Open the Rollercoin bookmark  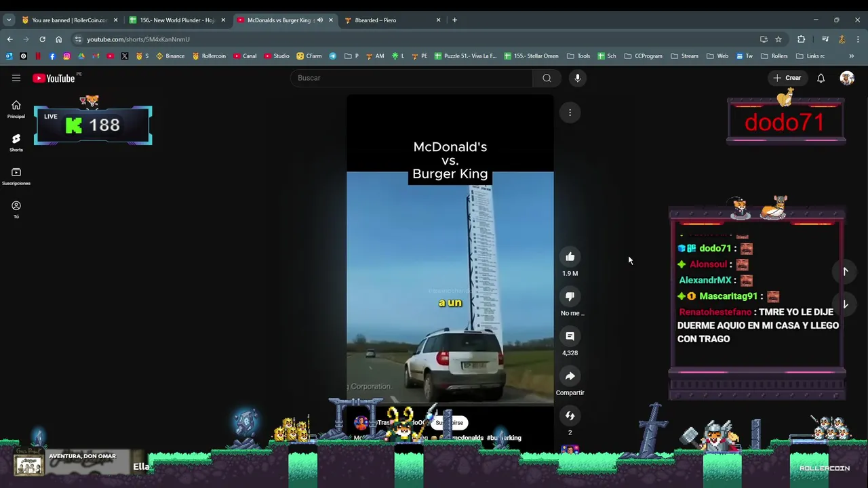point(209,56)
